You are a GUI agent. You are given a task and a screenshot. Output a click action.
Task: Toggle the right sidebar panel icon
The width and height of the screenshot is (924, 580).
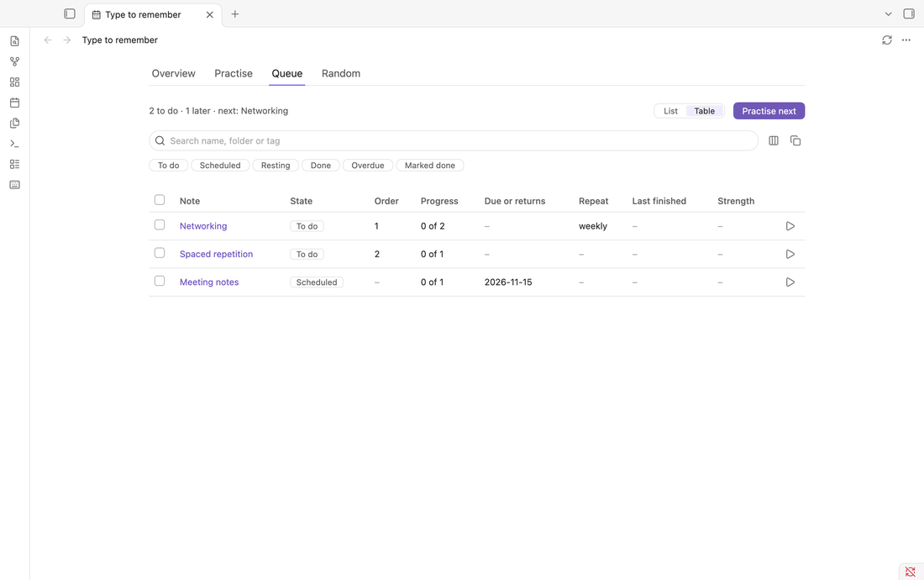coord(909,13)
